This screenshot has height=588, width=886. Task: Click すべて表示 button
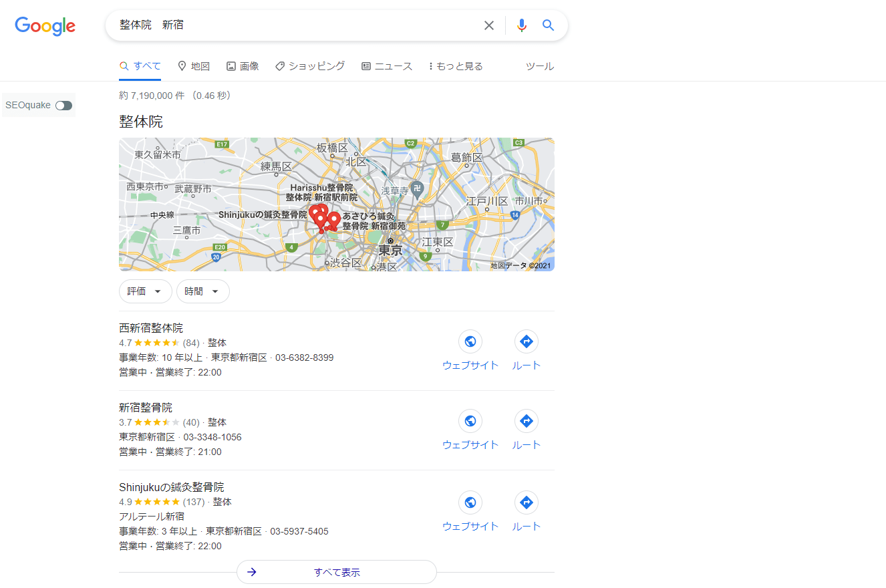pos(337,572)
